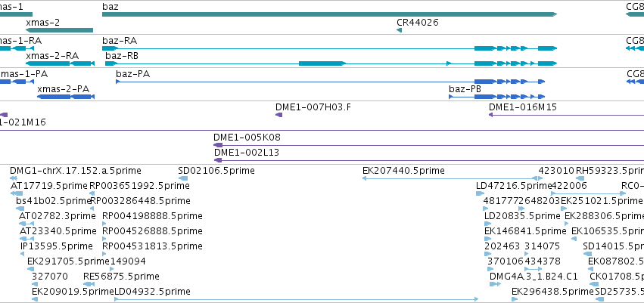The width and height of the screenshot is (644, 303).
Task: Click the EK291705.5prime label
Action: [68, 261]
